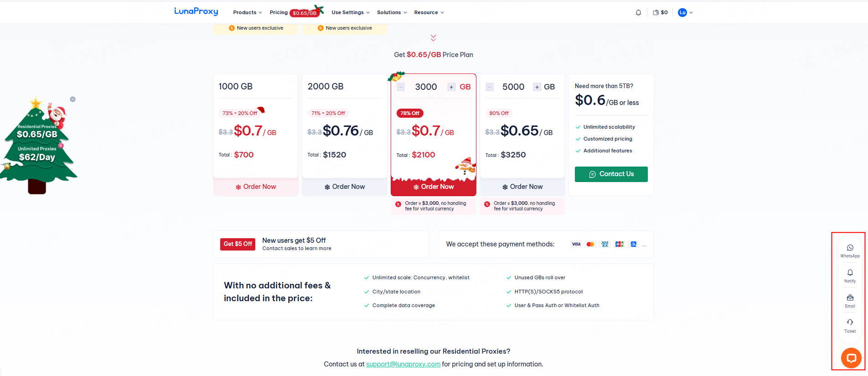Click the green Contact Us button
Viewport: 868px width, 376px height.
pyautogui.click(x=611, y=174)
